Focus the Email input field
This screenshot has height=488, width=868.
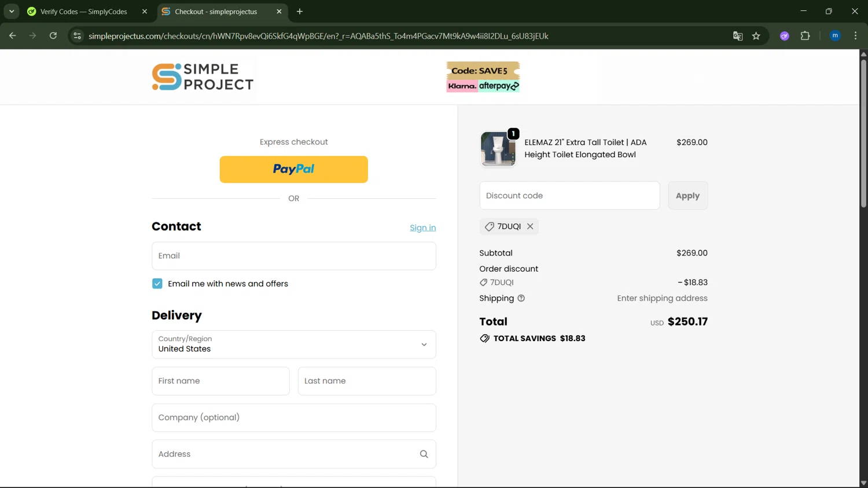coord(293,256)
